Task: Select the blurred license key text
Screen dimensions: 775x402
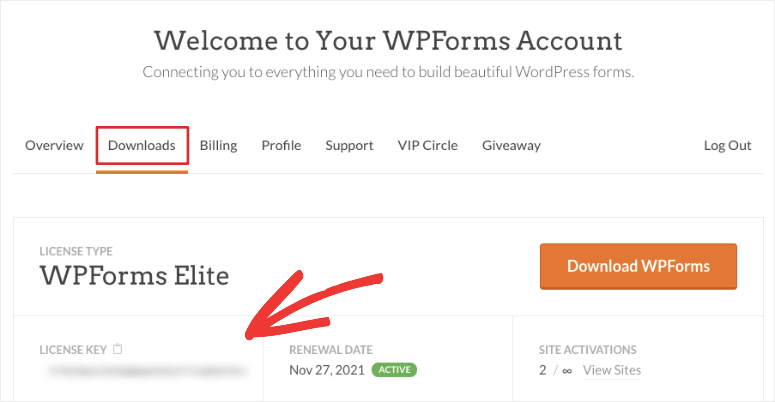Action: [x=142, y=371]
